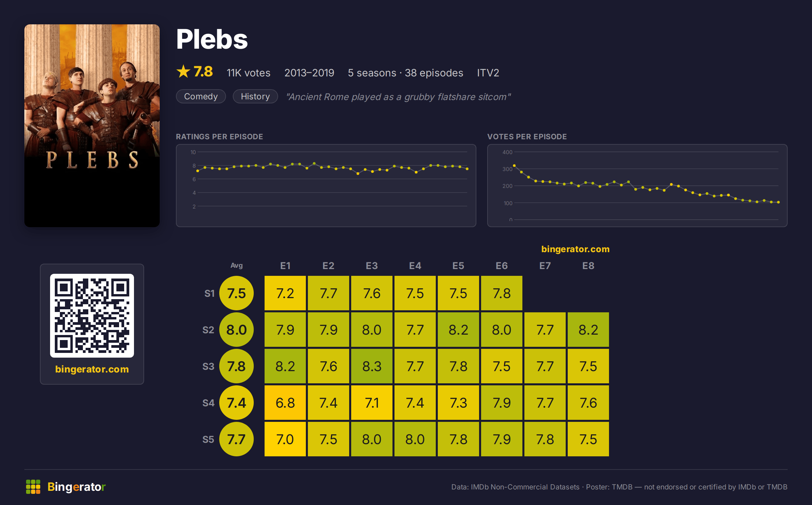Click the Bingerator brand name in footer
Viewport: 812px width, 505px height.
coord(76,487)
